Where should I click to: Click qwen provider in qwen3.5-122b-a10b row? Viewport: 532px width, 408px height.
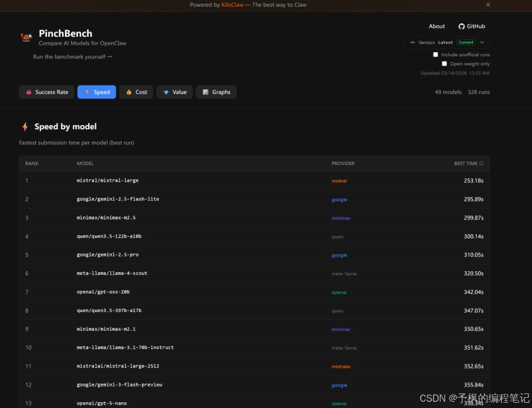tap(338, 237)
